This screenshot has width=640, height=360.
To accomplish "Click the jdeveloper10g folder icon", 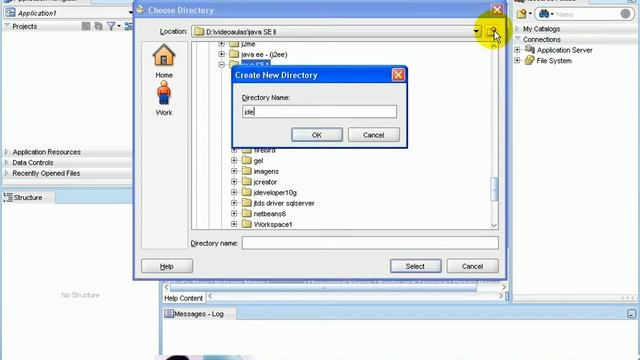I will pos(246,192).
